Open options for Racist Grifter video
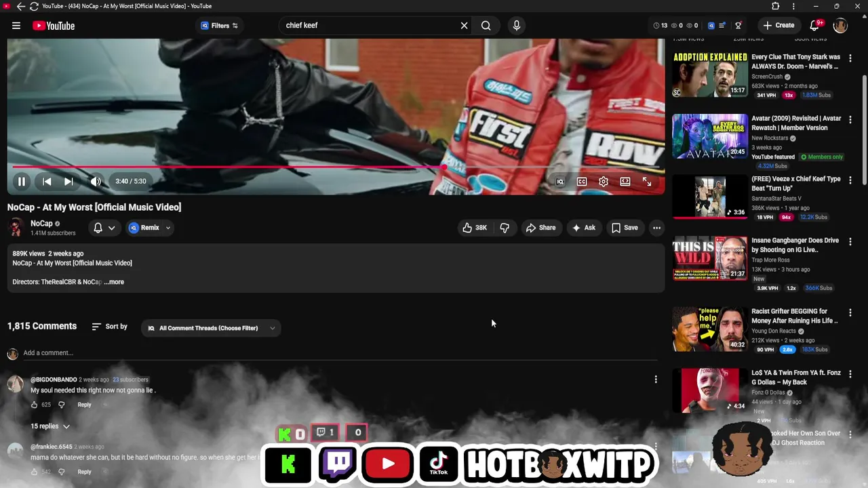868x488 pixels. [x=850, y=312]
